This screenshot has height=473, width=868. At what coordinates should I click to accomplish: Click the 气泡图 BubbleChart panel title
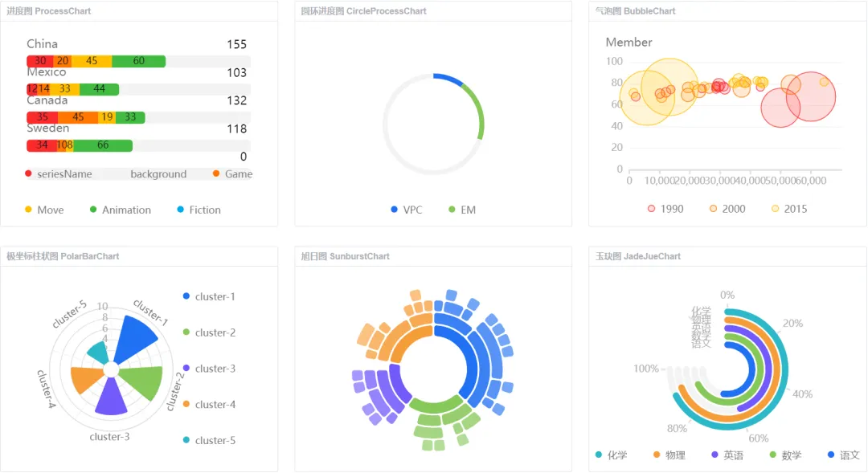(635, 11)
